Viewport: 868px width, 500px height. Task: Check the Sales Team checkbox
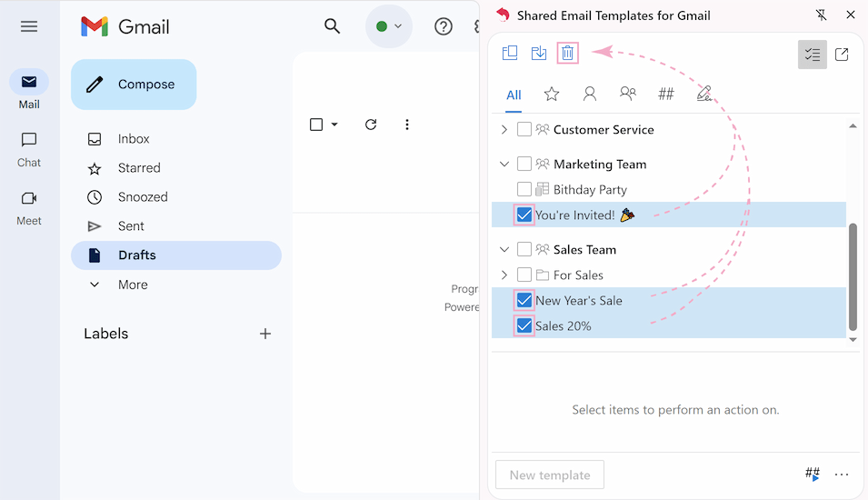click(524, 250)
